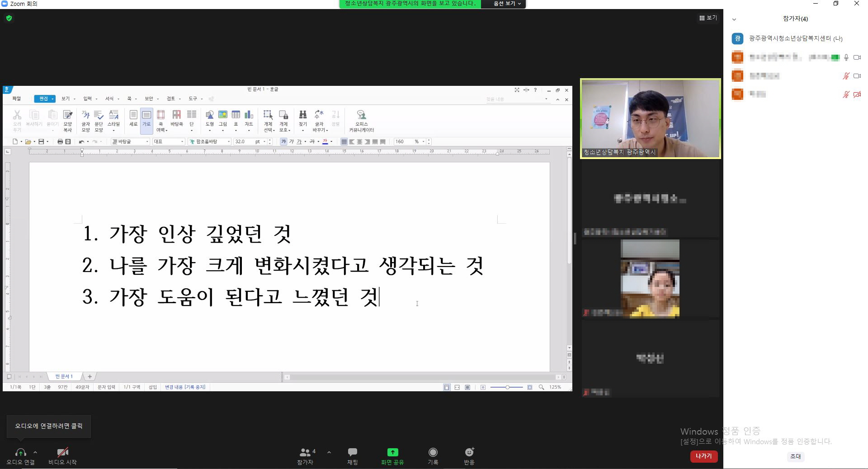Click the 초대 invite button
The width and height of the screenshot is (868, 469).
[795, 456]
